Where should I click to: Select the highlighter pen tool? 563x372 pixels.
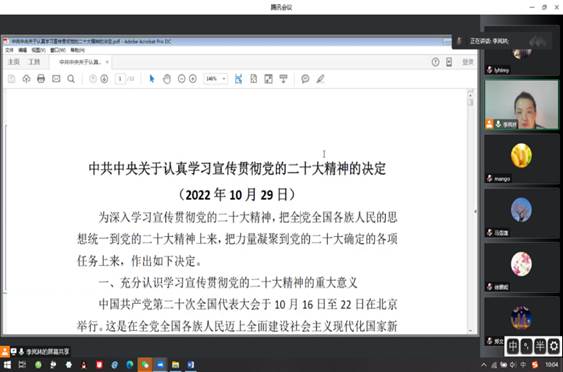[x=321, y=79]
